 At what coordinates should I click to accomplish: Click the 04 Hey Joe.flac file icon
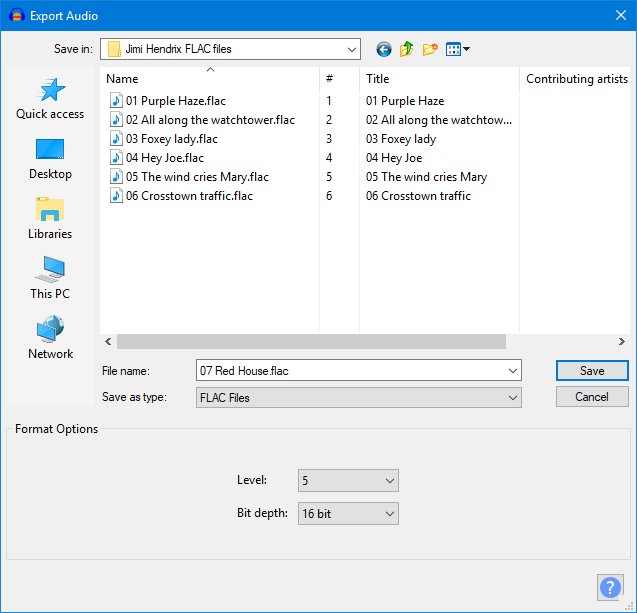(x=116, y=158)
